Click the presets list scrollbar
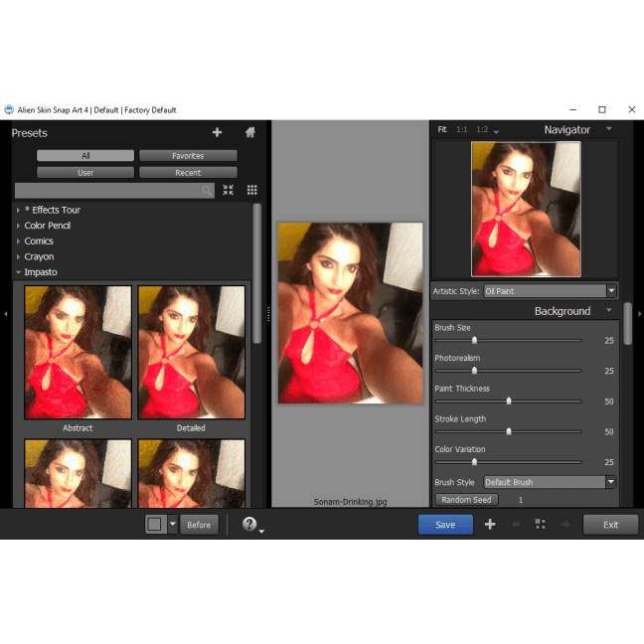 [257, 273]
